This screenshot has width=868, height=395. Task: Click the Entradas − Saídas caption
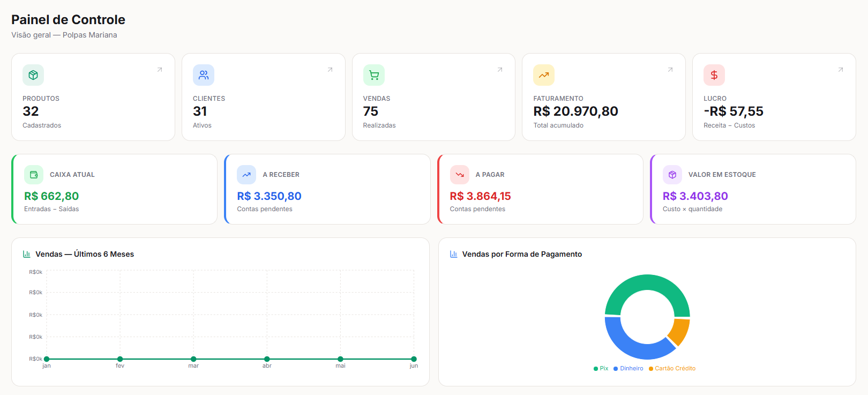(x=51, y=209)
